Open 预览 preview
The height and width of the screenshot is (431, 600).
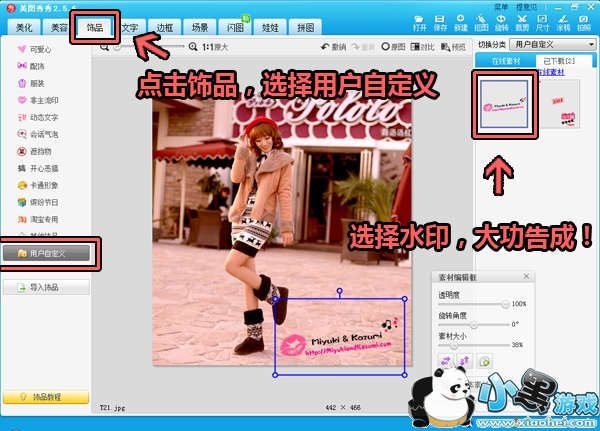(453, 47)
